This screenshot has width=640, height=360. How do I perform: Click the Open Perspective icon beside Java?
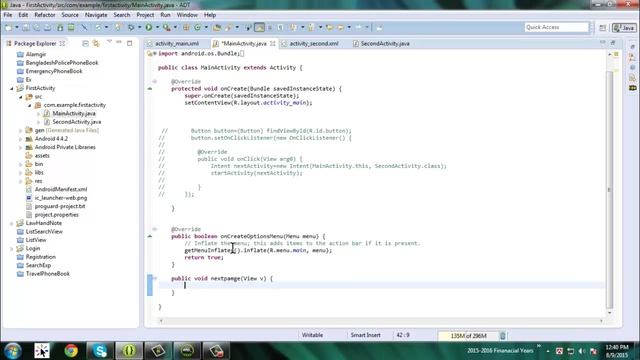(x=603, y=28)
